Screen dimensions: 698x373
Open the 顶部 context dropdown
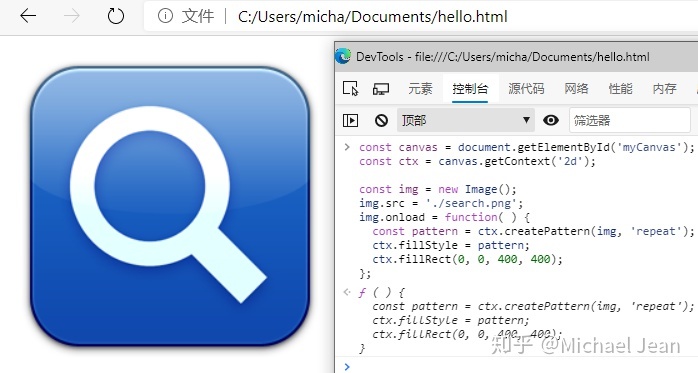465,120
